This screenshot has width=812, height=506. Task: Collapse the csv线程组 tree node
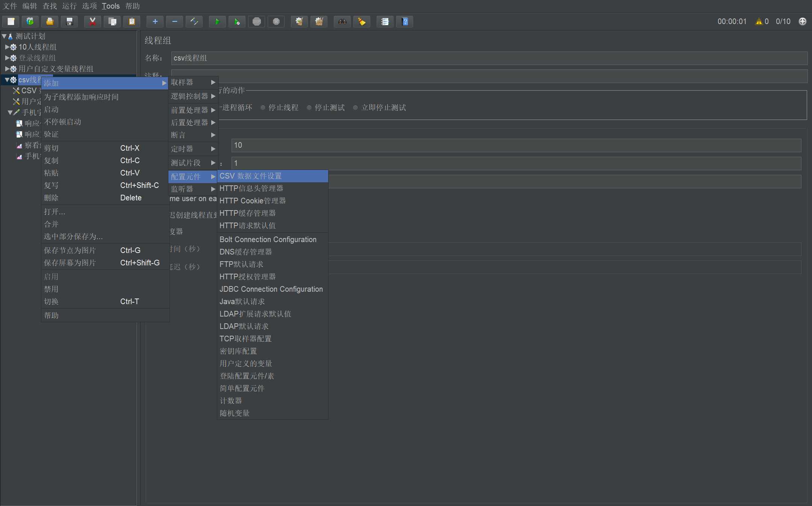pyautogui.click(x=7, y=80)
